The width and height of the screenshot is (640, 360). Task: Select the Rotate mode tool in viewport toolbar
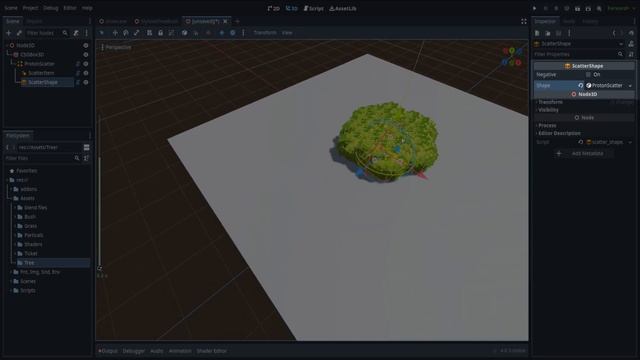pos(126,33)
